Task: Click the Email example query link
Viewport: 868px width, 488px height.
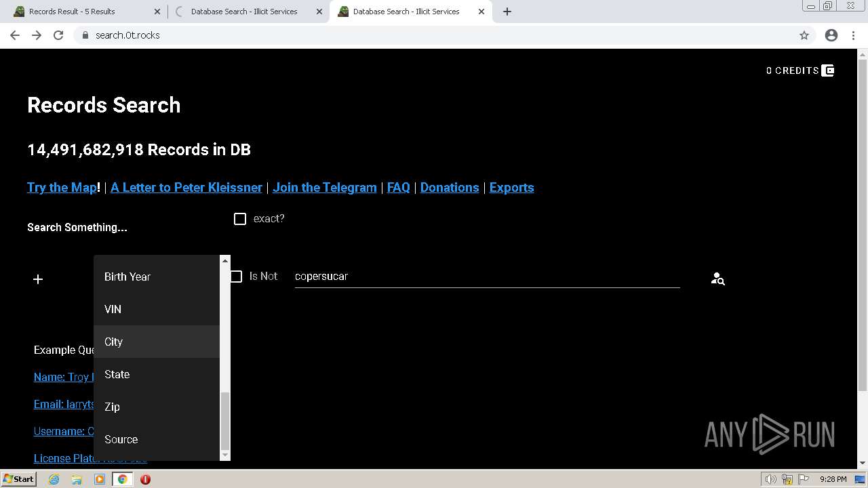Action: coord(64,404)
